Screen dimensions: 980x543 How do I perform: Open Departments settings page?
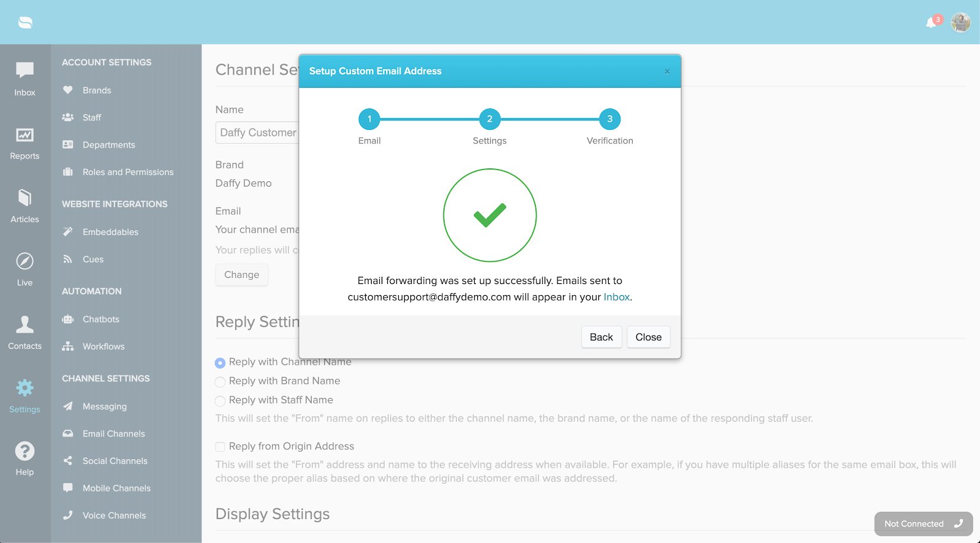click(109, 144)
